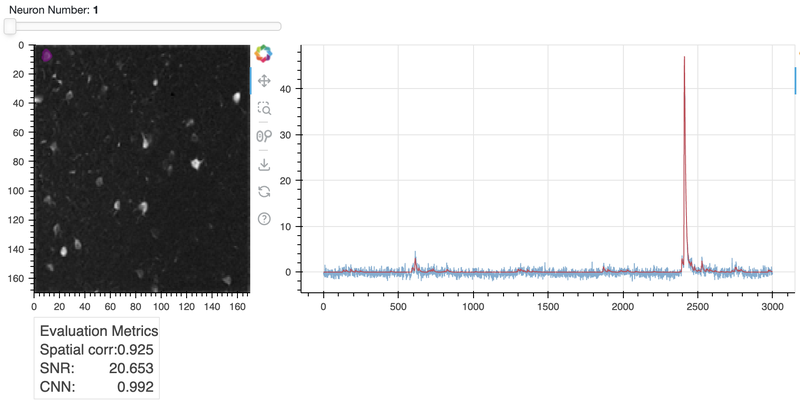Open the Help question mark icon
This screenshot has width=800, height=404.
pos(264,219)
